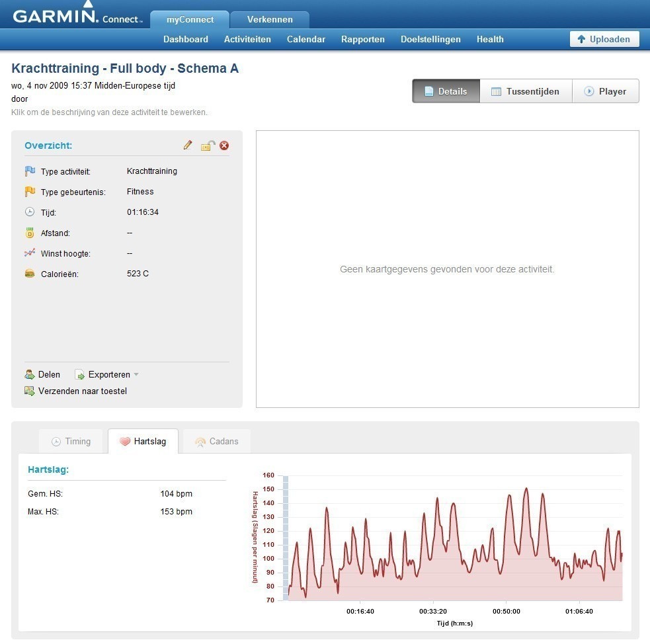Click the red delete activity icon
This screenshot has width=650, height=644.
224,145
